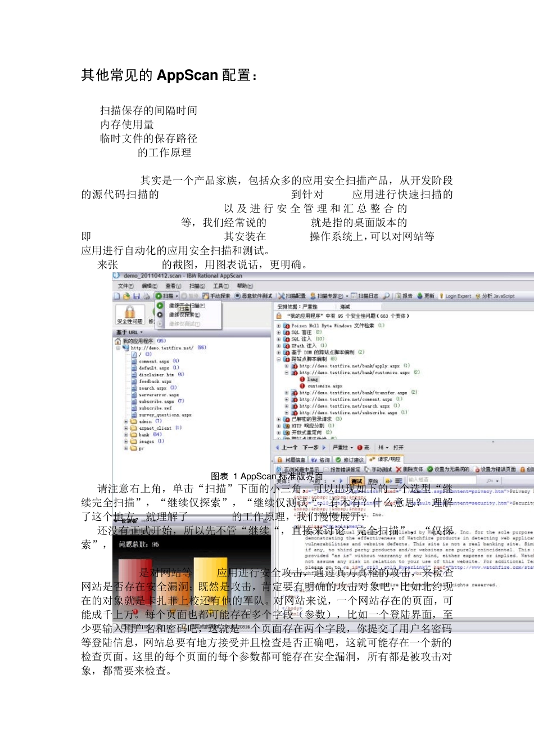Select servererror.aspx in the URL tree
Viewport: 534px width, 756px height.
pyautogui.click(x=155, y=395)
